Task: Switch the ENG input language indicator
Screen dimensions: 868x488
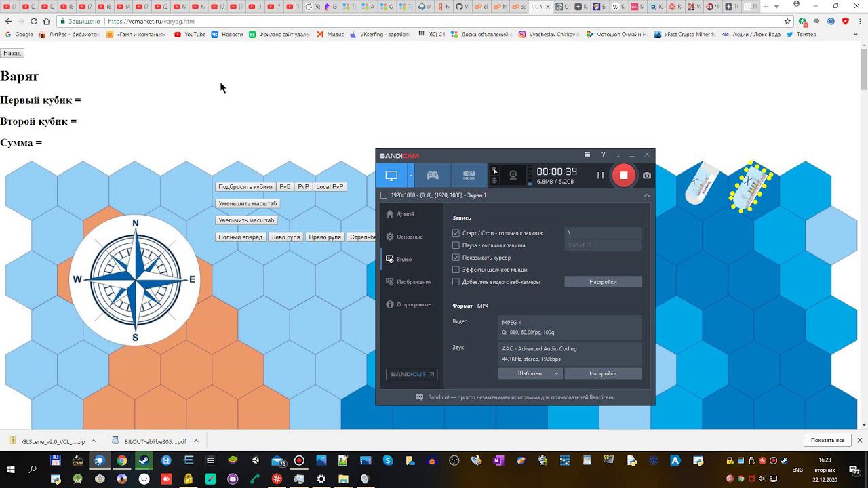Action: pos(797,470)
